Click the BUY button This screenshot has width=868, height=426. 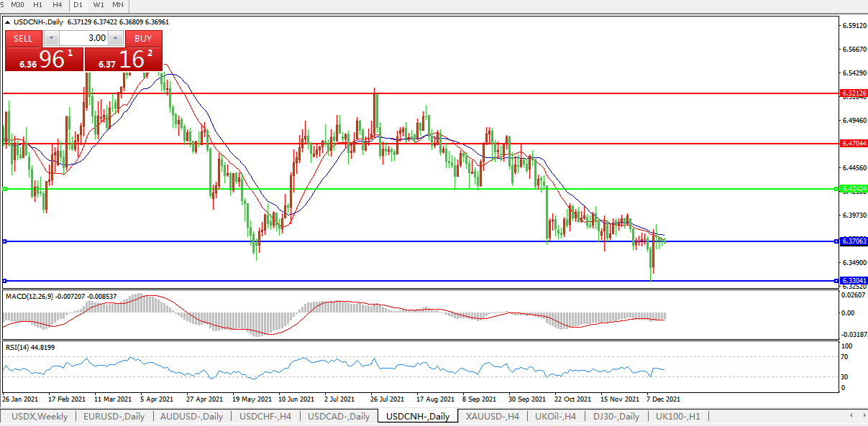pyautogui.click(x=143, y=38)
